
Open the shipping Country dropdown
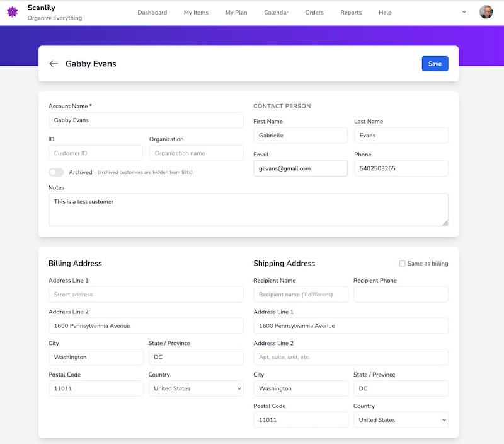pyautogui.click(x=401, y=420)
